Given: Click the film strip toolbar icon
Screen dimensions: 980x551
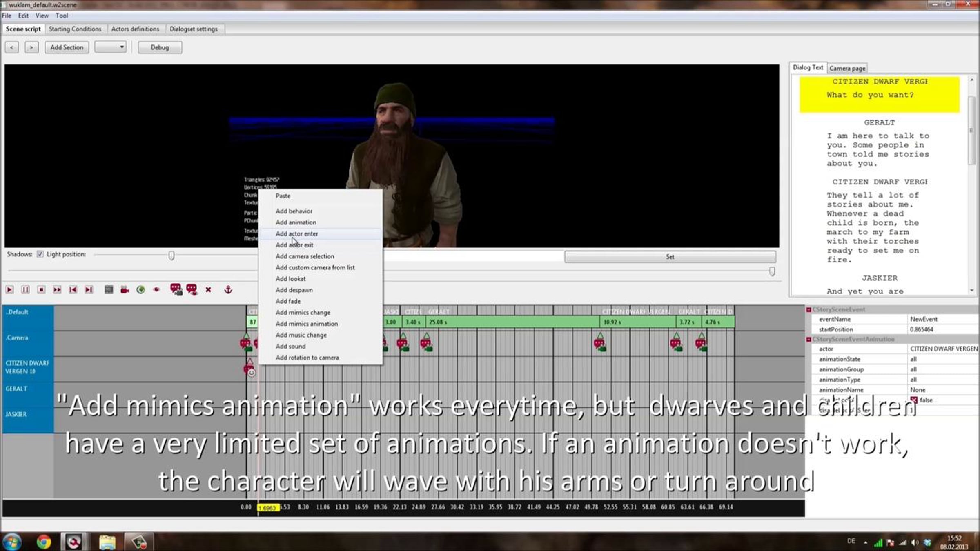Looking at the screenshot, I should [x=109, y=289].
